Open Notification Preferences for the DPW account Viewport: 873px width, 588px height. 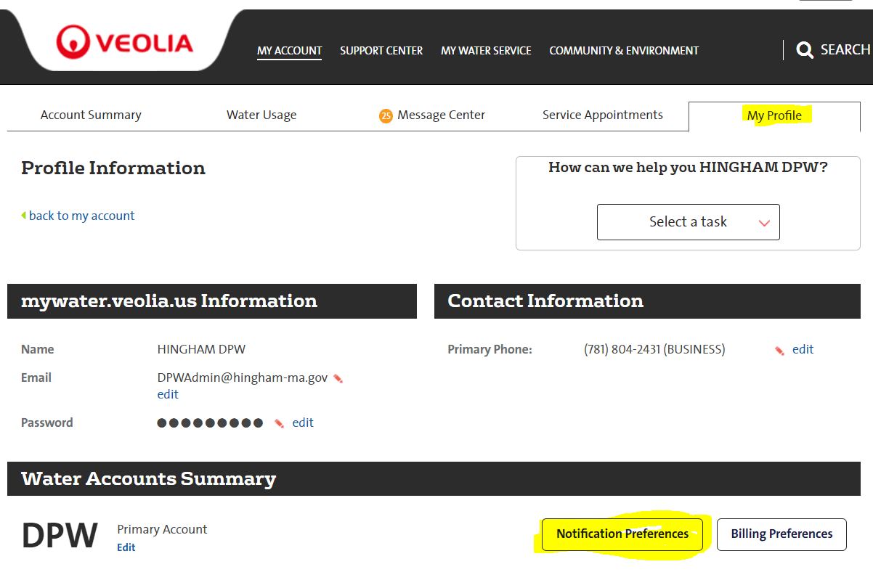[622, 534]
